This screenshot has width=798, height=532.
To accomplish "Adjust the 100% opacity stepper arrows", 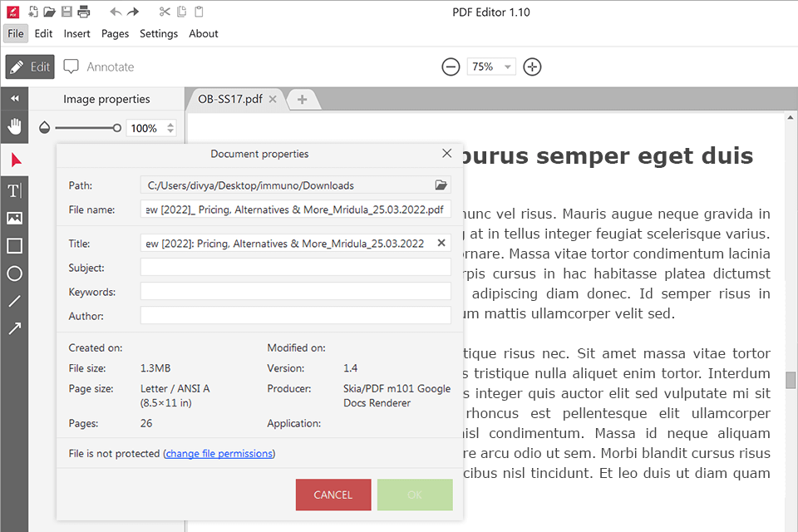I will pyautogui.click(x=171, y=128).
